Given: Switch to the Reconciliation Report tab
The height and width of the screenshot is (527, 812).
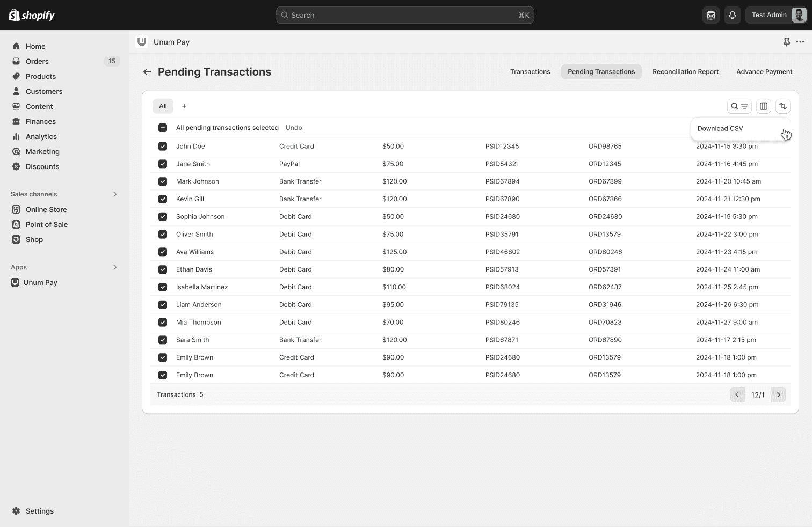Looking at the screenshot, I should pyautogui.click(x=685, y=72).
